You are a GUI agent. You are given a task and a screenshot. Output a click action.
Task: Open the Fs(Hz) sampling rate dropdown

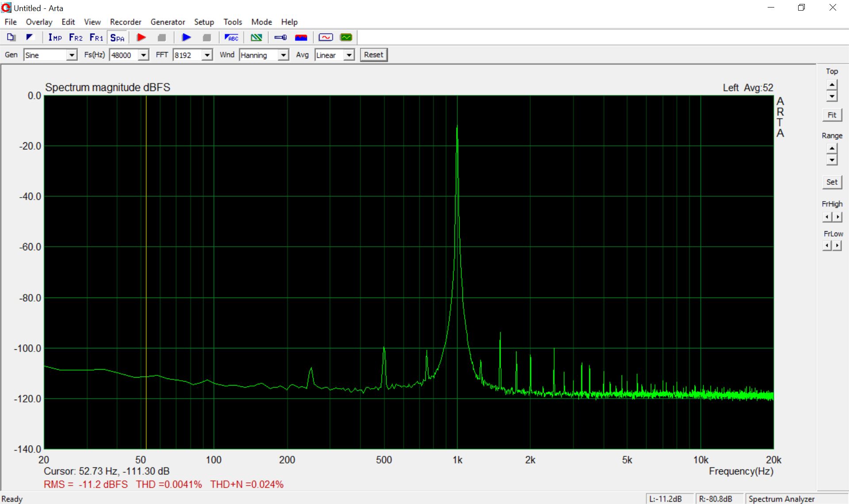click(x=143, y=55)
